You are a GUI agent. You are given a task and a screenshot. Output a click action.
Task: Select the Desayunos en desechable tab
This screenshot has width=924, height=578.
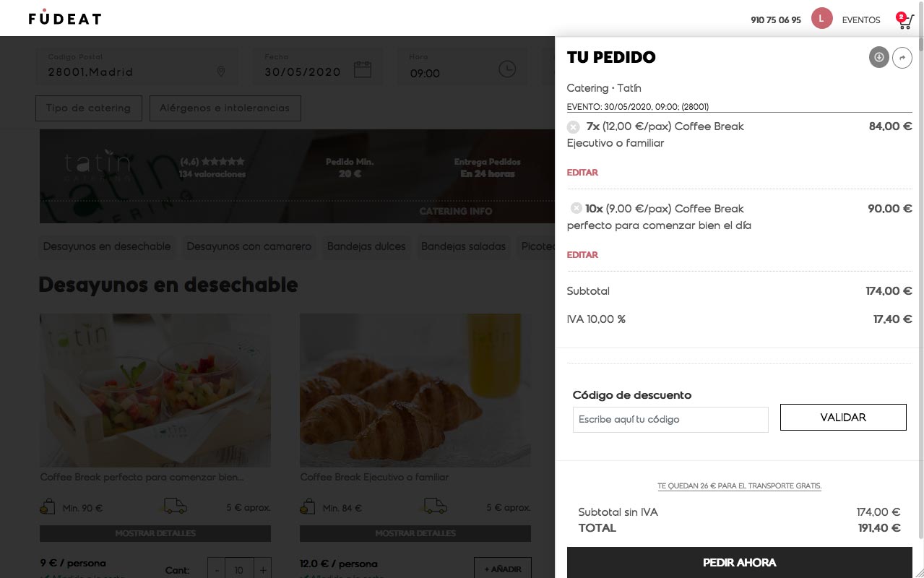pos(107,246)
